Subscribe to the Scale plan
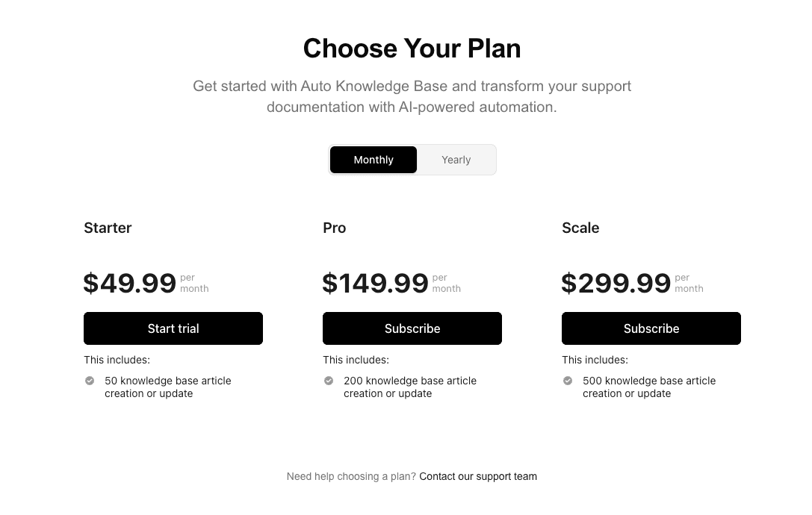Image resolution: width=812 pixels, height=515 pixels. (651, 328)
